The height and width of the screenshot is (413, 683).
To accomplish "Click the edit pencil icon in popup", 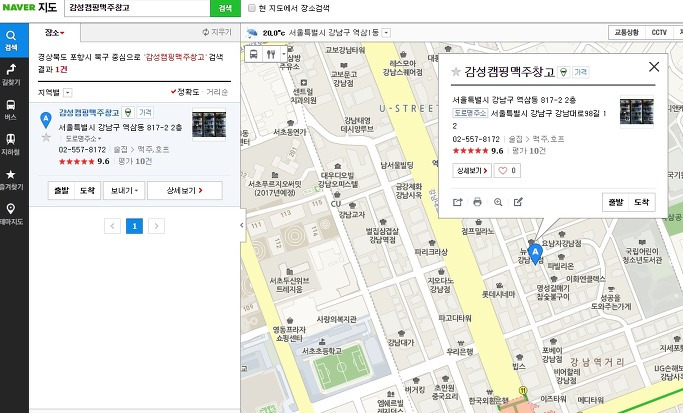I will click(518, 202).
